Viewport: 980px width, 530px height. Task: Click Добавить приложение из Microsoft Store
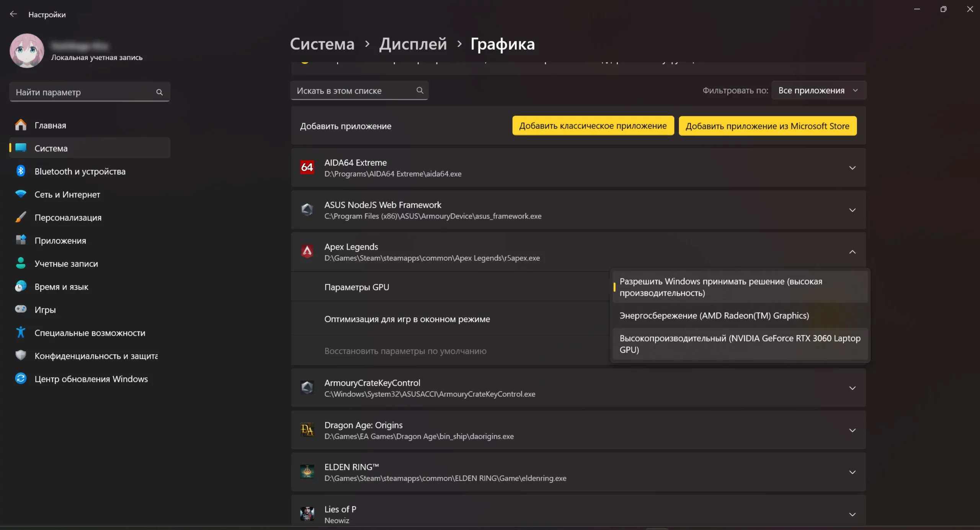767,126
